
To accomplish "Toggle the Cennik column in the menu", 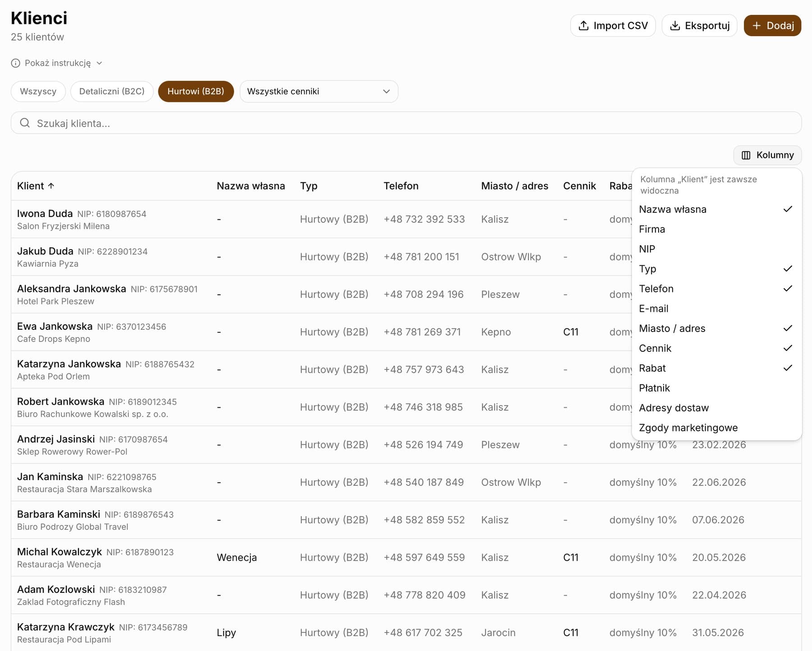I will point(716,348).
